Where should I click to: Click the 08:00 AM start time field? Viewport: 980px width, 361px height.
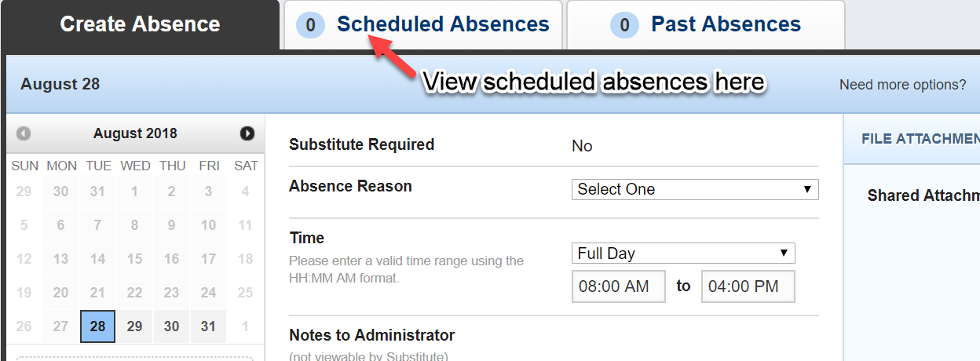coord(618,286)
